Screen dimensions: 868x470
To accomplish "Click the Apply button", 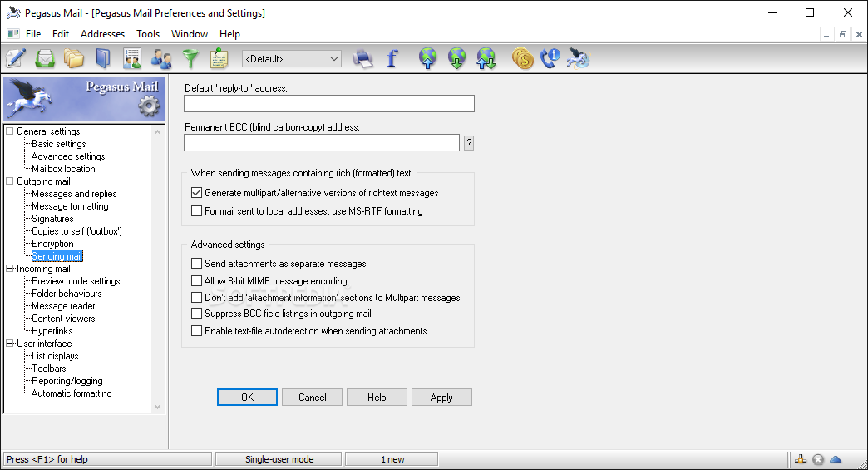I will tap(441, 398).
